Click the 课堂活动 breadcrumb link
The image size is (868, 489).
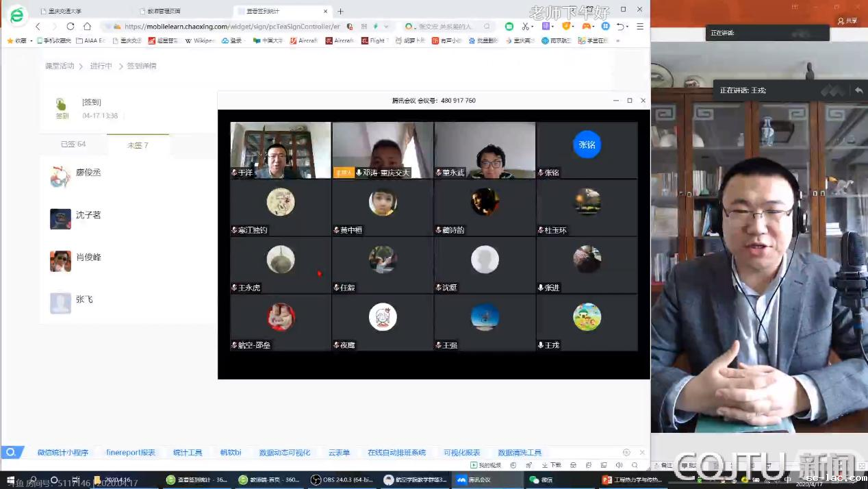point(60,66)
